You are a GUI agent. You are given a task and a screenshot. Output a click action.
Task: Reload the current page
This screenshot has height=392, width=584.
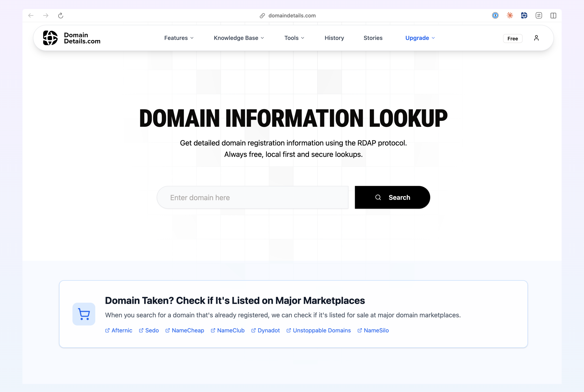61,15
